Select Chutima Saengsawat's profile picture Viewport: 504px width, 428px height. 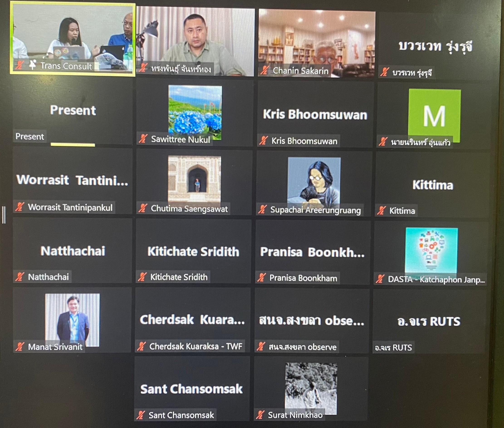[x=194, y=179]
